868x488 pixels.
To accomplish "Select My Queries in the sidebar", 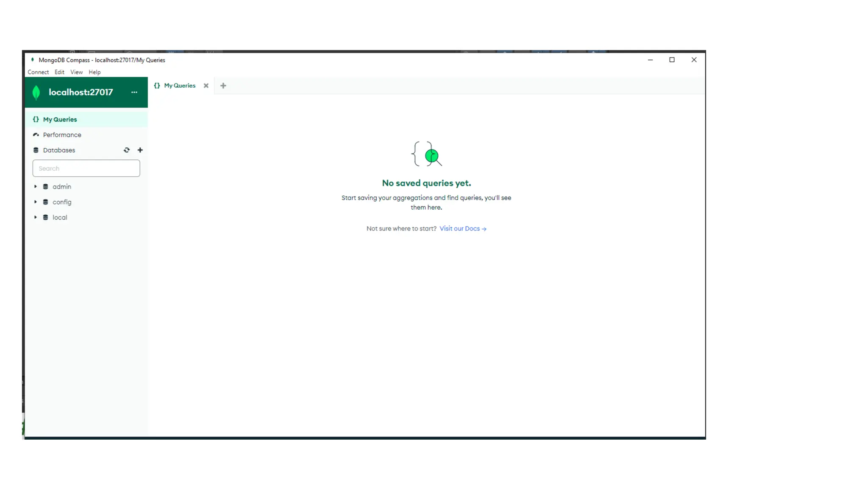I will pos(60,119).
